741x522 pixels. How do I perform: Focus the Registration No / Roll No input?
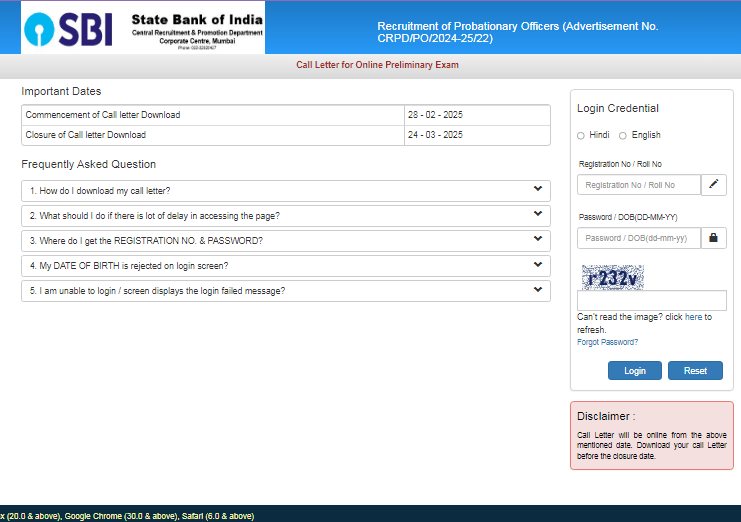click(x=638, y=185)
